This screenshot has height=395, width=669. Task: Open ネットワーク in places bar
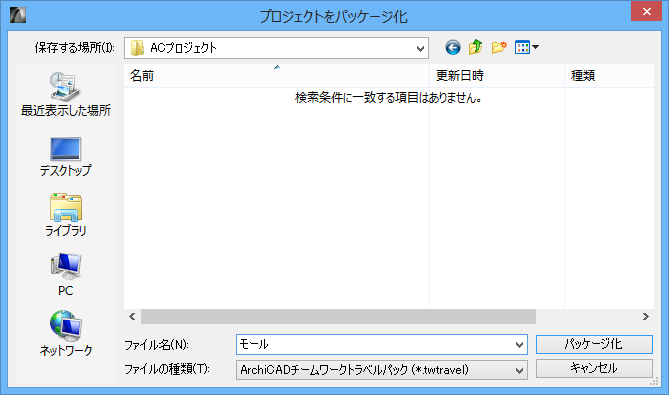tap(66, 333)
